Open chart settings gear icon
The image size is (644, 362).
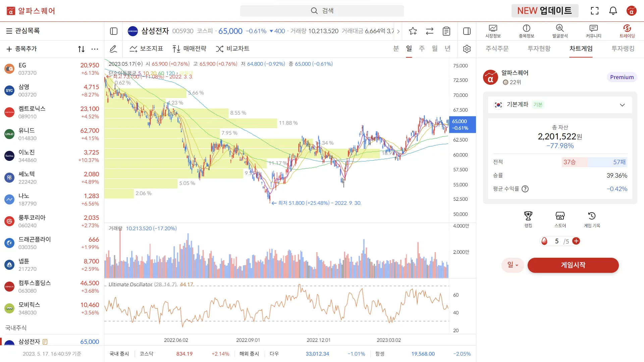coord(467,49)
